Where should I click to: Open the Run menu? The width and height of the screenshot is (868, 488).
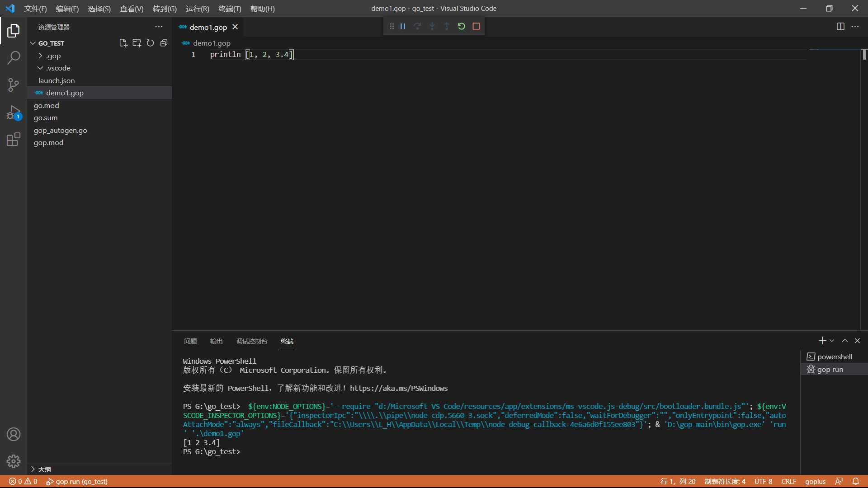point(197,9)
